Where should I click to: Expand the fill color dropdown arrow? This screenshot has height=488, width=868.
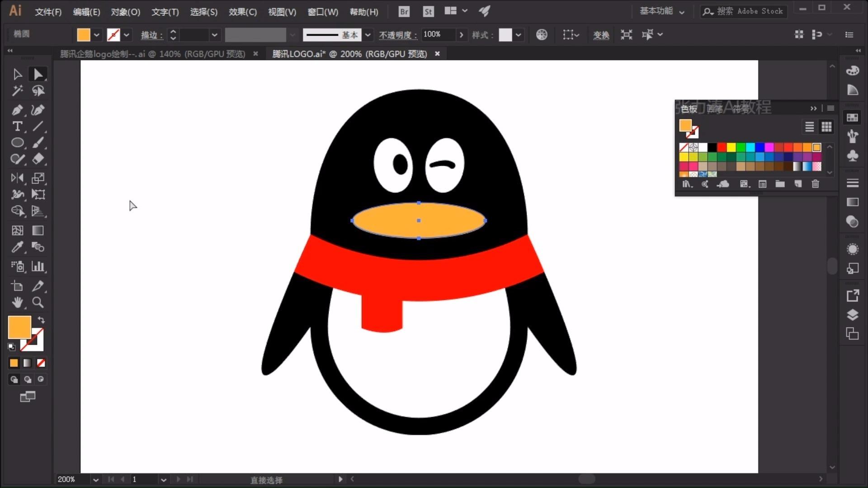coord(96,35)
